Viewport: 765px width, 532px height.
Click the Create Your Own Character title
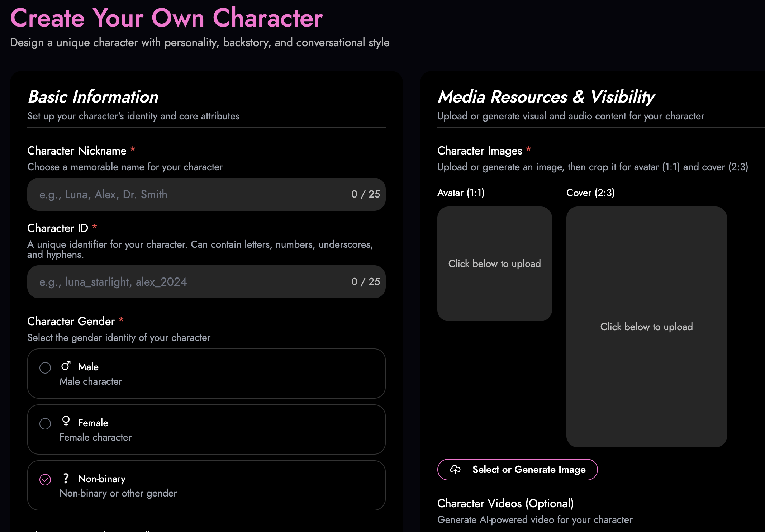(167, 18)
